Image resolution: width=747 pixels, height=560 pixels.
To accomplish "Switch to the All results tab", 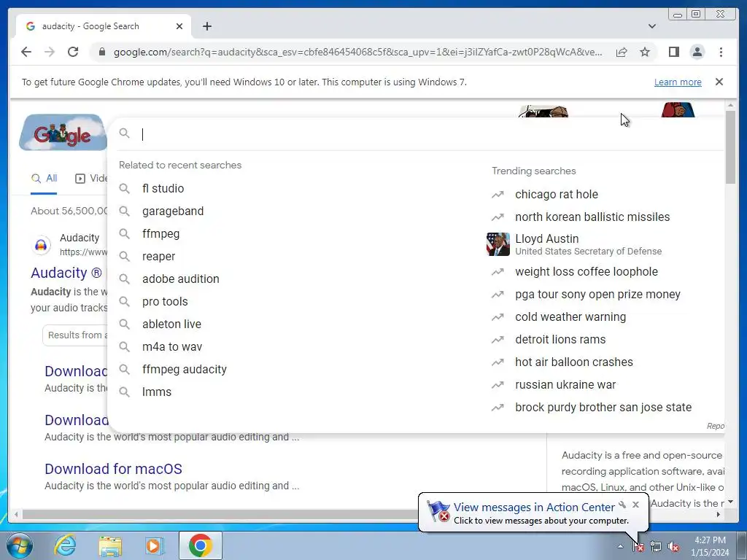I will click(44, 179).
